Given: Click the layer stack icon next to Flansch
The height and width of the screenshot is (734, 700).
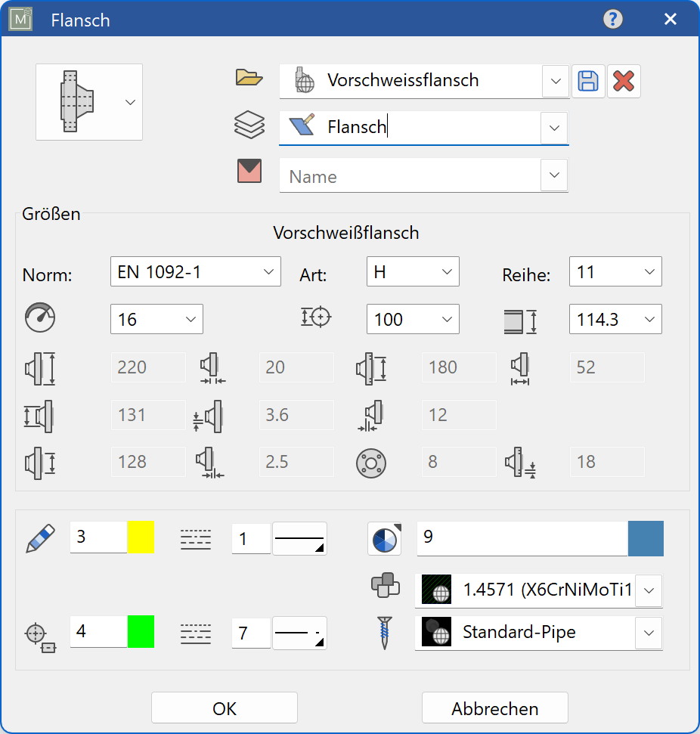Looking at the screenshot, I should [x=249, y=125].
